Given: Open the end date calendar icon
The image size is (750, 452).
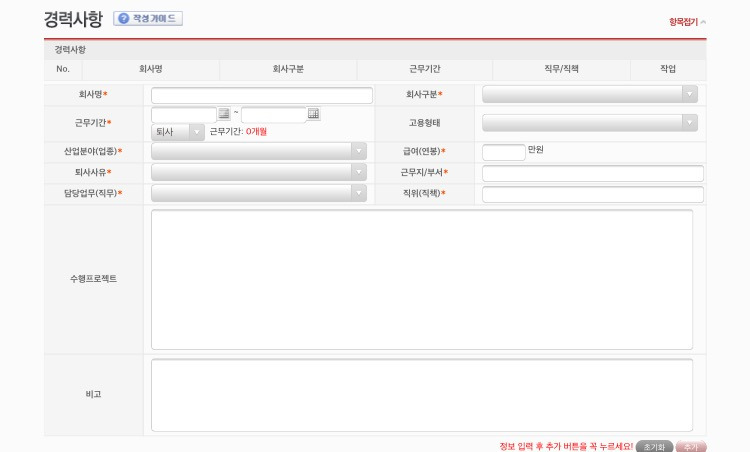Looking at the screenshot, I should [313, 114].
